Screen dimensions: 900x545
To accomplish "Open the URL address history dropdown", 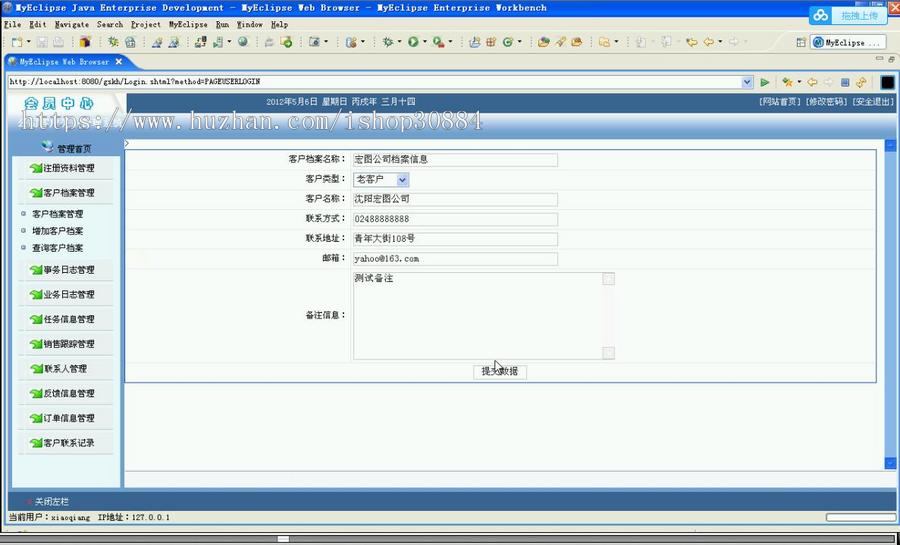I will click(x=747, y=82).
